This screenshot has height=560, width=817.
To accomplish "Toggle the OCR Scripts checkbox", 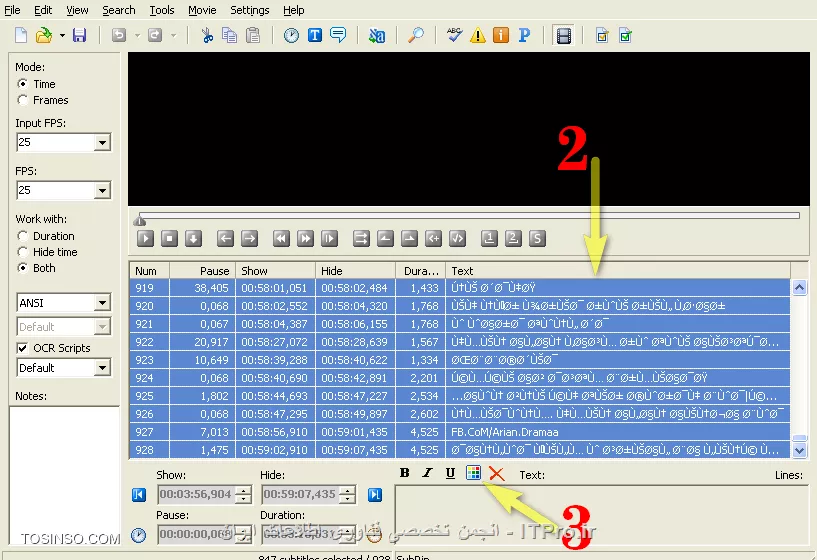I will click(x=22, y=348).
